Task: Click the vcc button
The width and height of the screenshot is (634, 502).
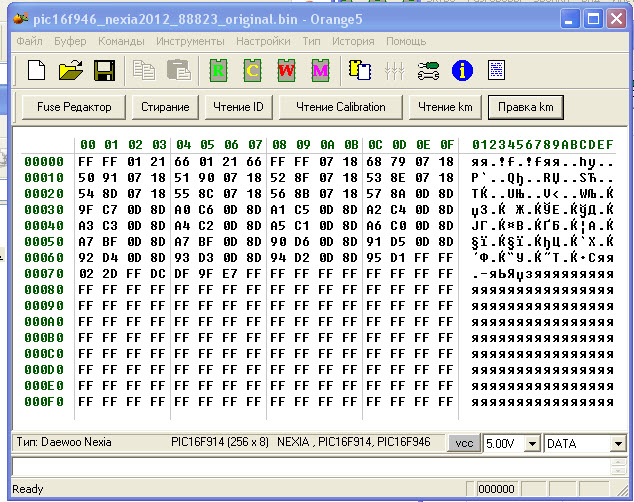Action: point(464,443)
